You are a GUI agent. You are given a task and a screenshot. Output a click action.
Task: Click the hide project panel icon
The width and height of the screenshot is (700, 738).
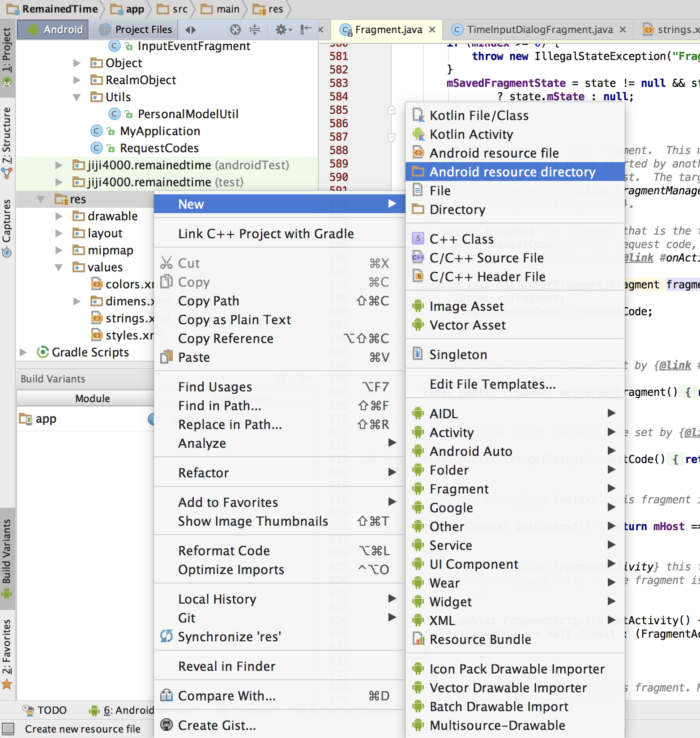[x=306, y=30]
